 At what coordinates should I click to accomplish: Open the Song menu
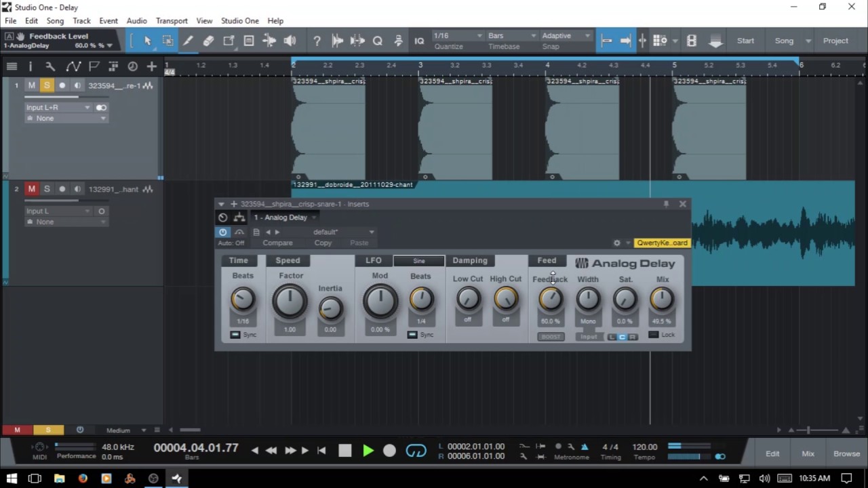click(x=55, y=21)
